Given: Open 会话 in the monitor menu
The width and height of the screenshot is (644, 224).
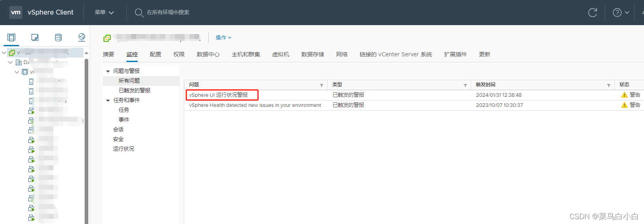Looking at the screenshot, I should pos(118,129).
